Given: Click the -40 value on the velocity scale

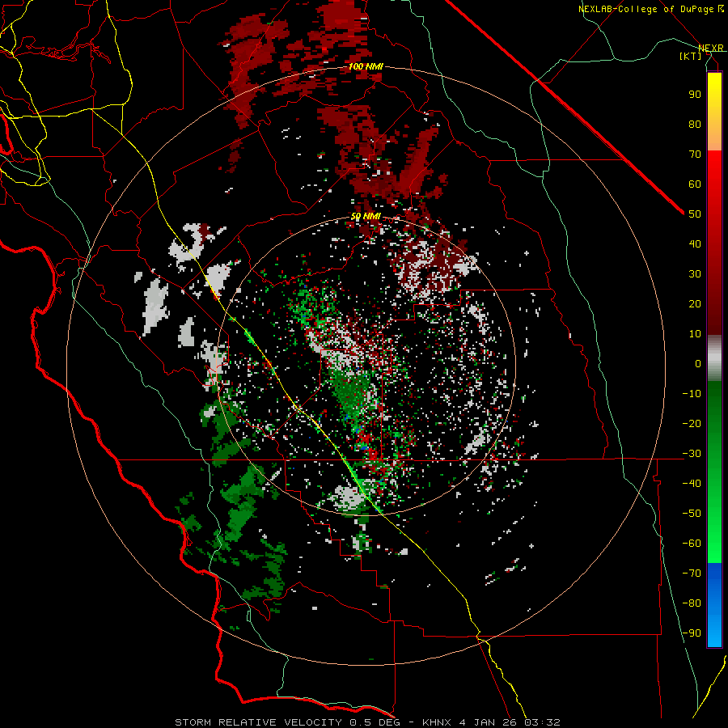Looking at the screenshot, I should (x=692, y=484).
